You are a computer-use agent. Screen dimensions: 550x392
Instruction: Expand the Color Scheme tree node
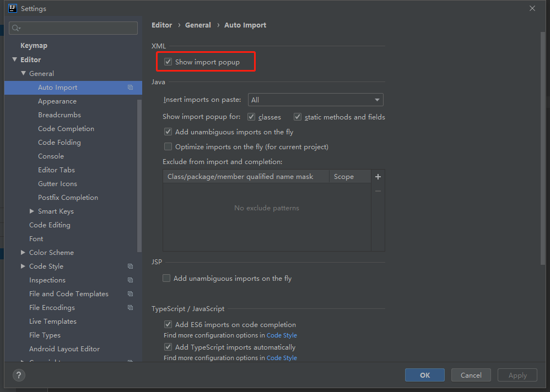tap(23, 252)
